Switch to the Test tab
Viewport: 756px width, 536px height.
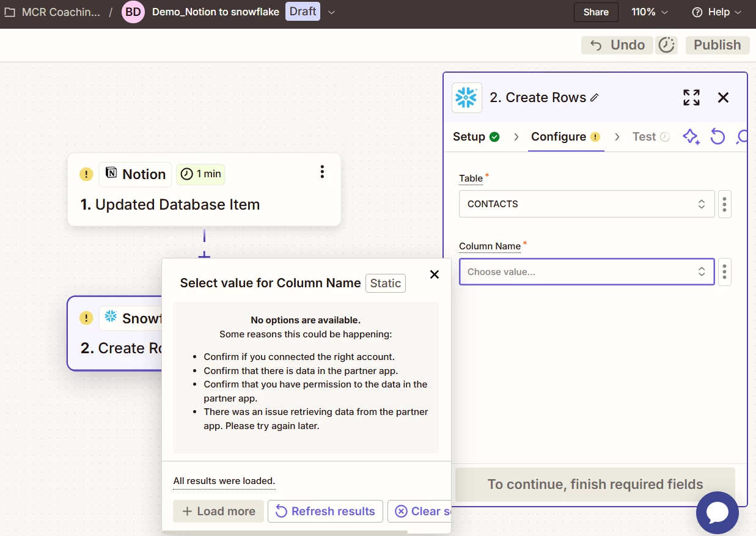point(651,137)
